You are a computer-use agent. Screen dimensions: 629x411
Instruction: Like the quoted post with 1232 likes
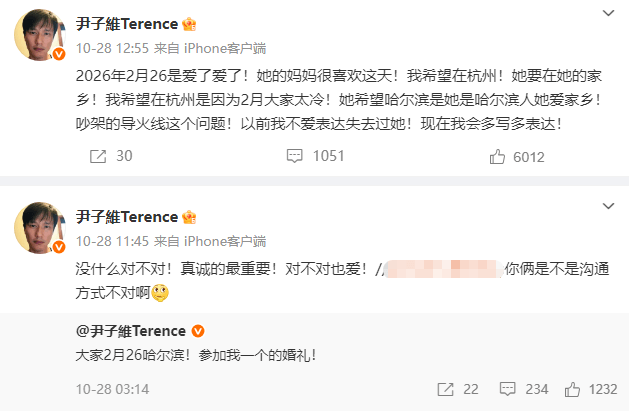pyautogui.click(x=575, y=389)
